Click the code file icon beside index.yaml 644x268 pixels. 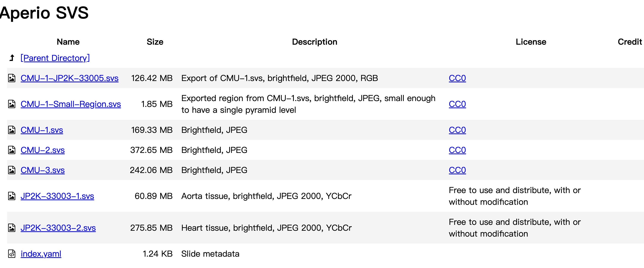click(12, 254)
